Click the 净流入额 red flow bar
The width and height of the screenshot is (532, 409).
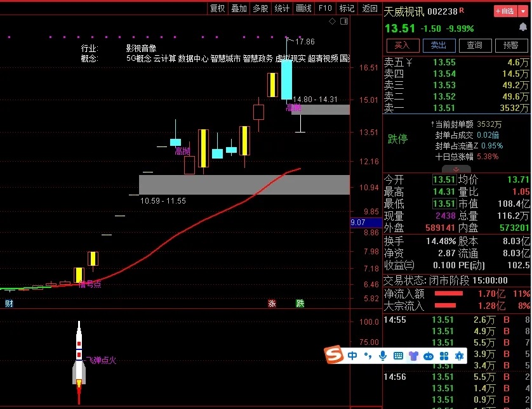pos(449,294)
